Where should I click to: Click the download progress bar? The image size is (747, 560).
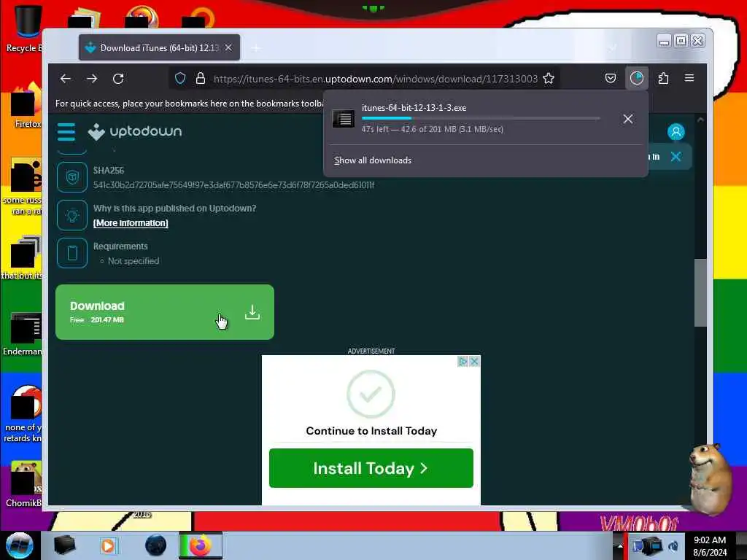(x=480, y=118)
